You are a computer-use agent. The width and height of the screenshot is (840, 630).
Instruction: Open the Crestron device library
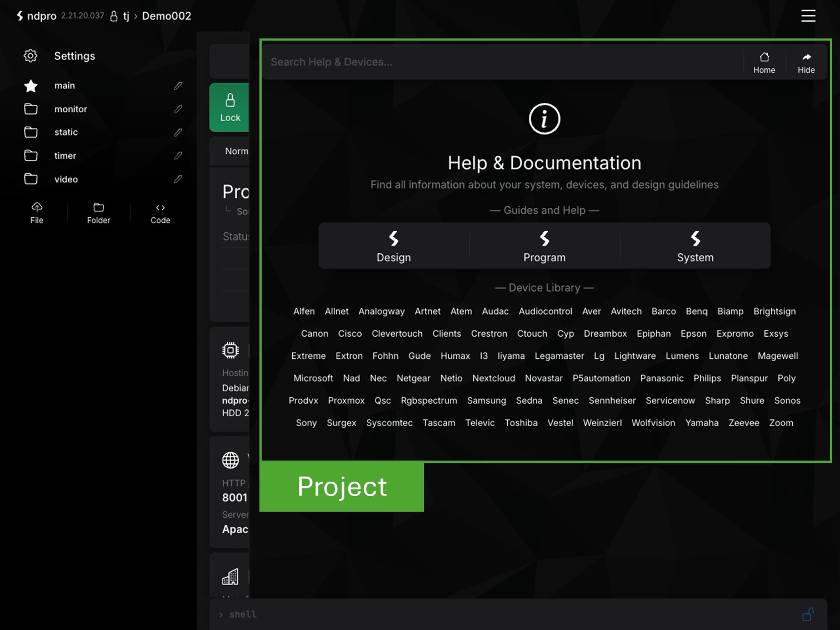click(x=489, y=333)
